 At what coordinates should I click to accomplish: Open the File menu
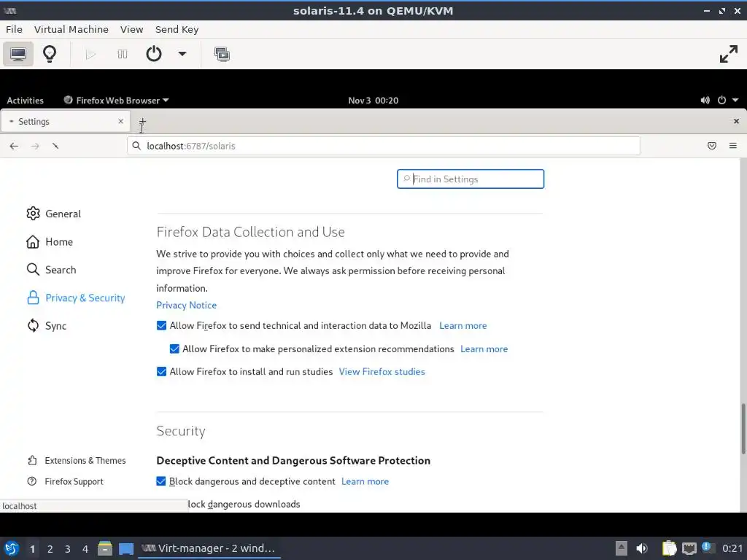pos(15,29)
